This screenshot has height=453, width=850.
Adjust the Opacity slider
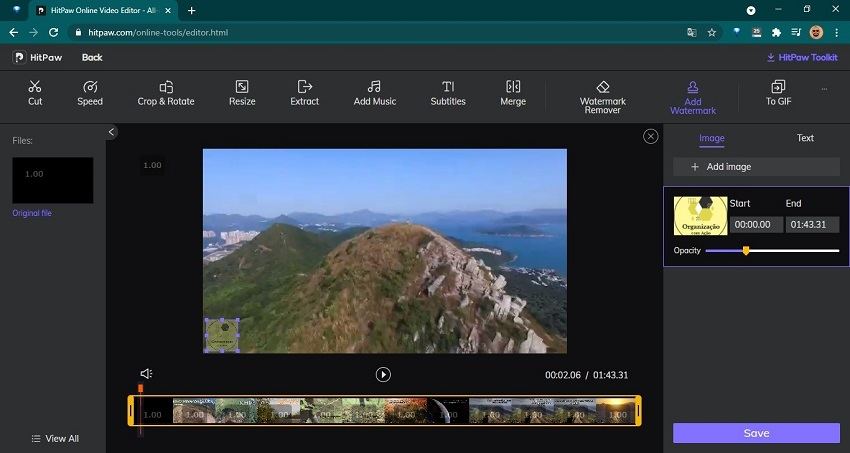tap(746, 250)
